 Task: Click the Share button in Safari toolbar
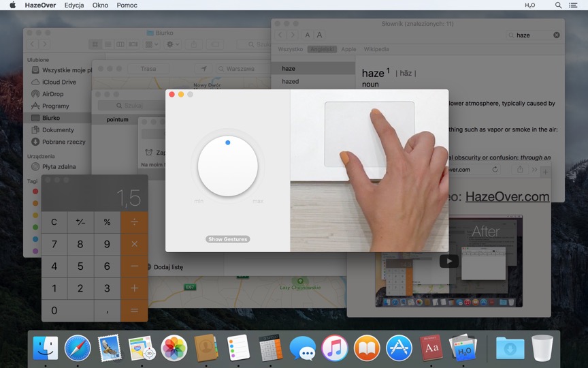click(x=520, y=170)
